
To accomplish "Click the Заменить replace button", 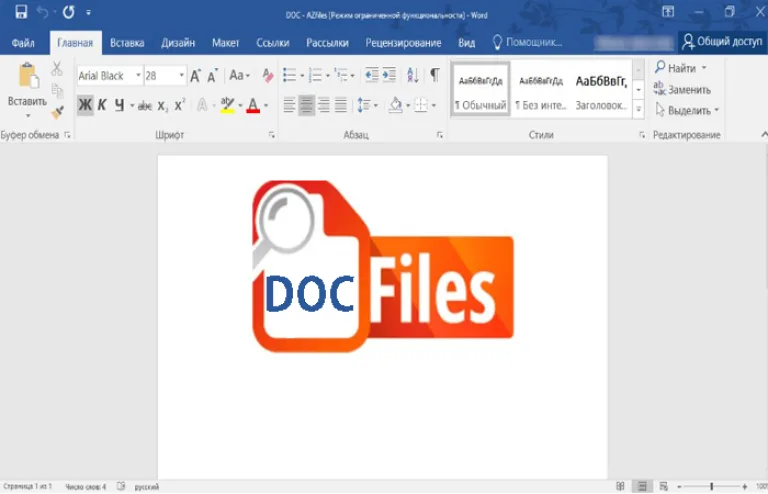I will 682,89.
